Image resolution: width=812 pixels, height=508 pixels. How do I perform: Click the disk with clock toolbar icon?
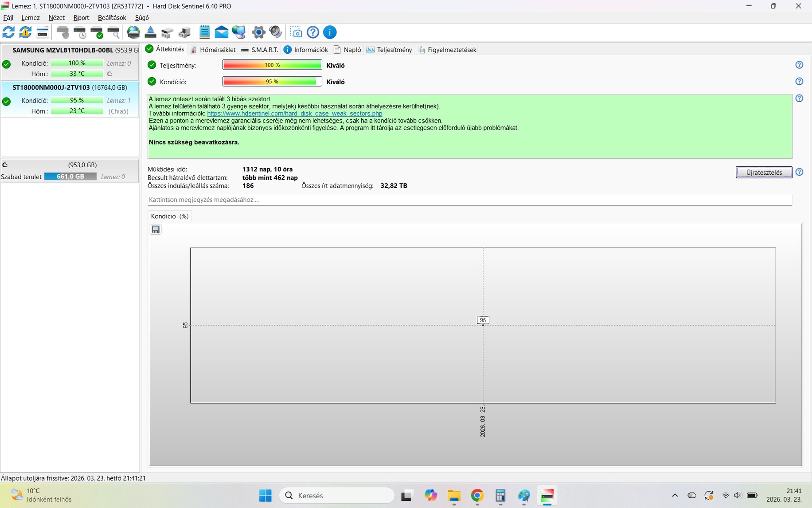(80, 32)
